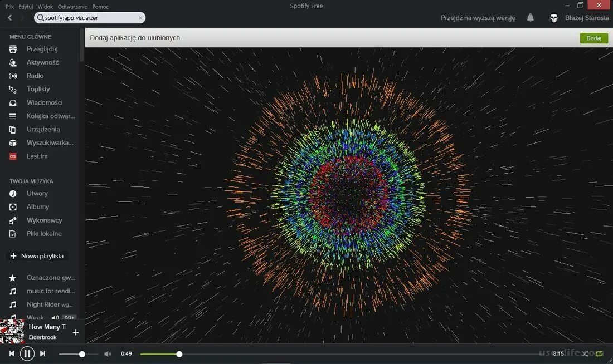
Task: Click the How Many Ti track title
Action: pyautogui.click(x=47, y=327)
